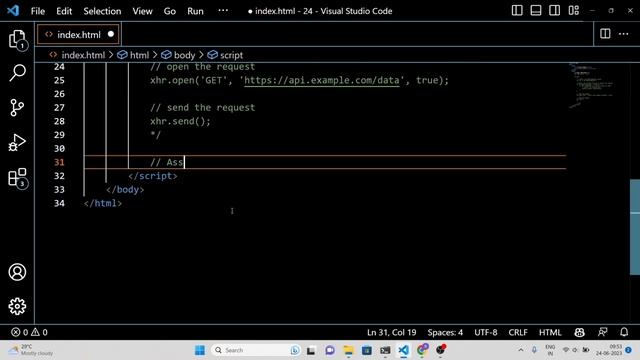This screenshot has width=640, height=360.
Task: Open File Explorer from taskbar
Action: (348, 350)
